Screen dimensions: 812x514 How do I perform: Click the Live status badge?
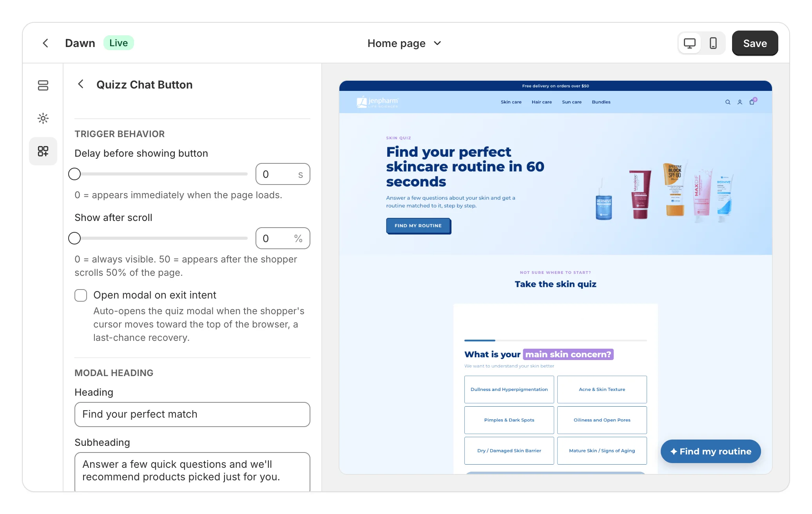[x=118, y=43]
